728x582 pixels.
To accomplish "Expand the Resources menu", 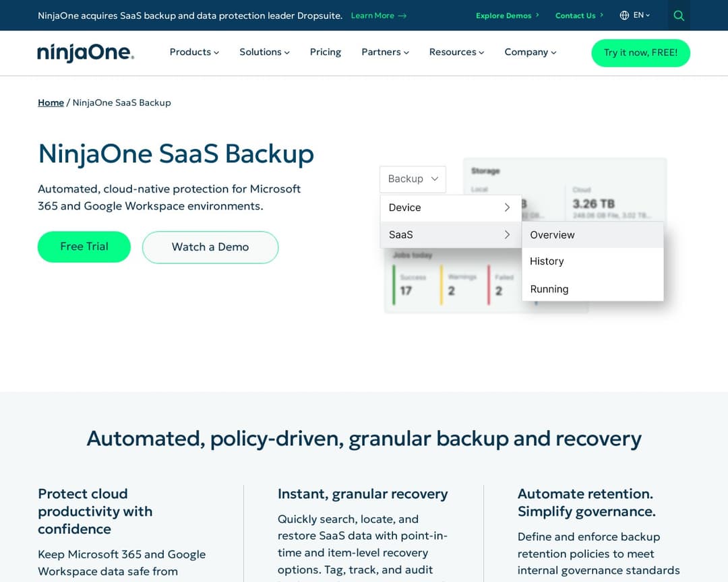I will coord(456,52).
